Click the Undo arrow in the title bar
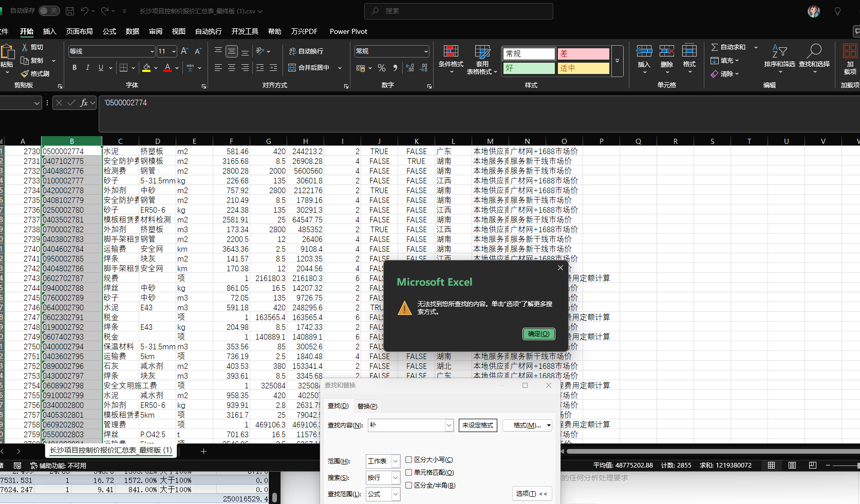Screen dimensions: 860x504 point(85,11)
